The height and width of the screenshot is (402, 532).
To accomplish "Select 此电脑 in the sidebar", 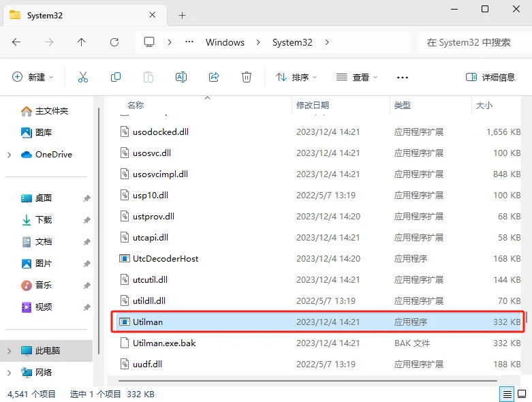I will [x=46, y=350].
